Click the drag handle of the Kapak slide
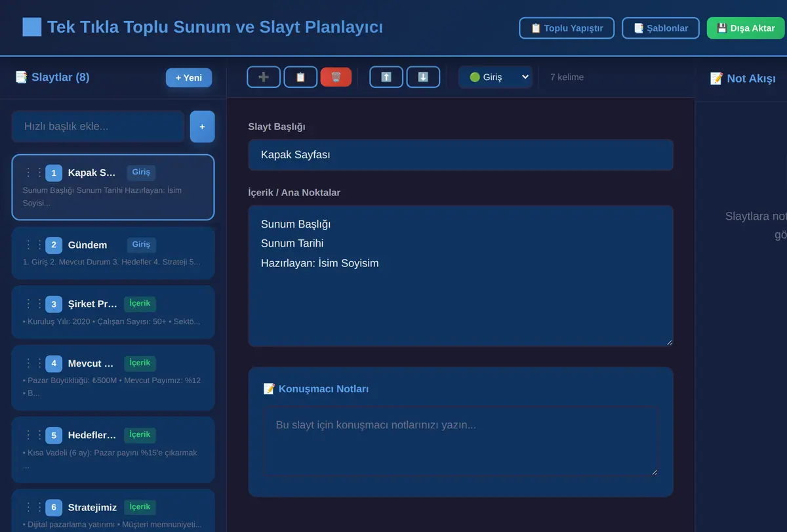The width and height of the screenshot is (787, 532). pyautogui.click(x=33, y=173)
